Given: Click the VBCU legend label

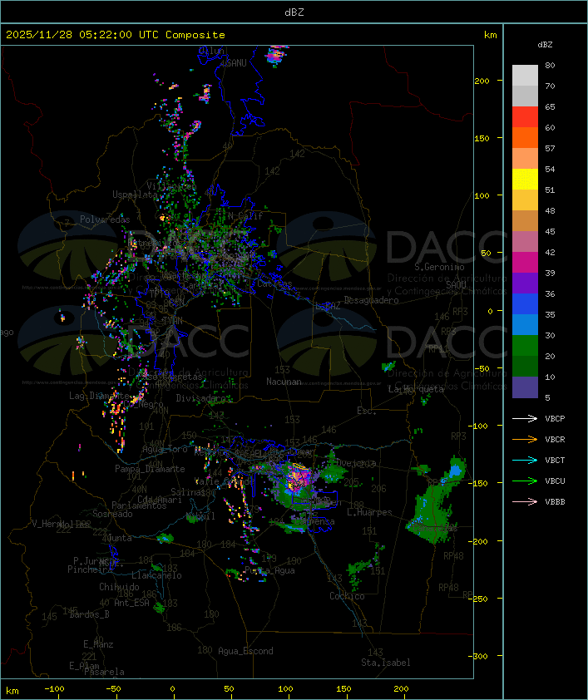Looking at the screenshot, I should 555,481.
